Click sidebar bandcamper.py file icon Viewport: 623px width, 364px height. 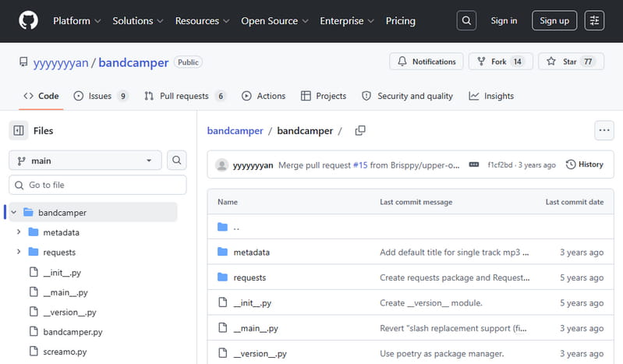pos(34,331)
